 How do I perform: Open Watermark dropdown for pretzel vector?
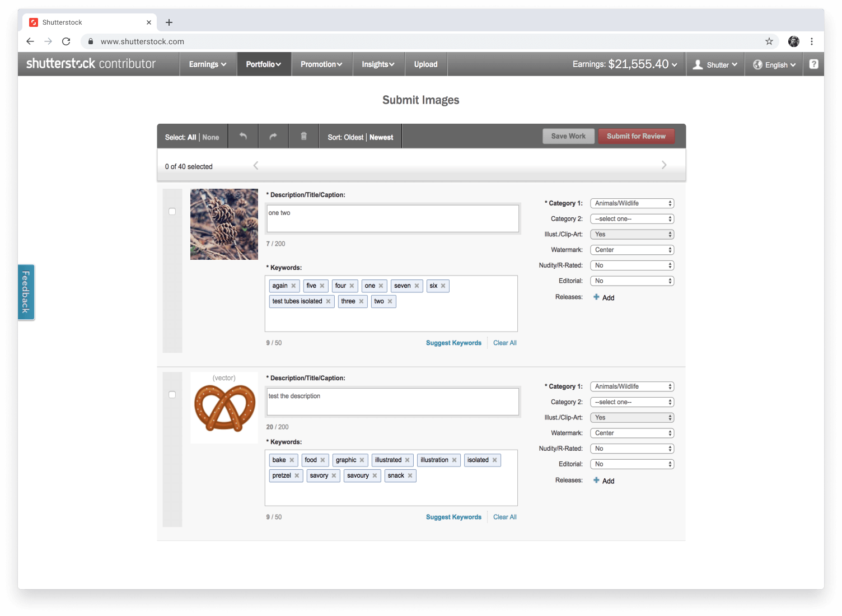tap(632, 433)
